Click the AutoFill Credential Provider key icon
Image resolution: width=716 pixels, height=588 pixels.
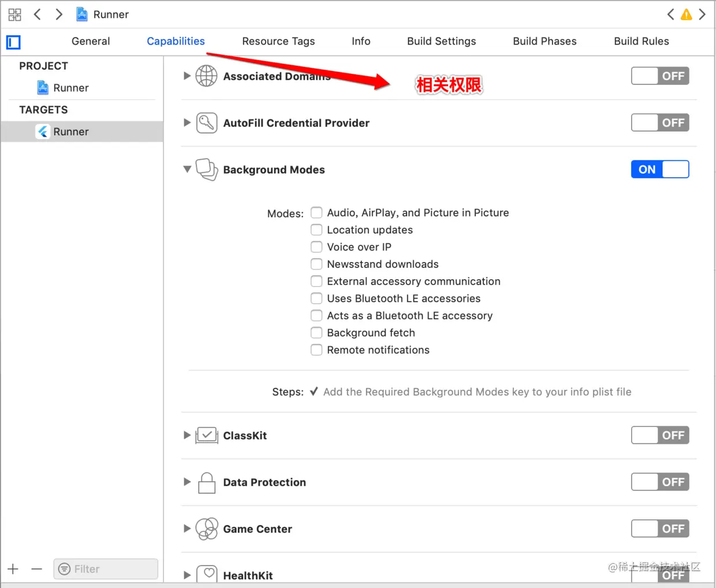click(206, 123)
